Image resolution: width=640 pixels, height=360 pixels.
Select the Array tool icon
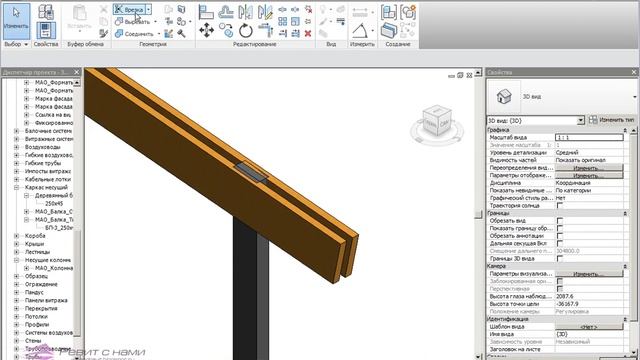click(282, 21)
